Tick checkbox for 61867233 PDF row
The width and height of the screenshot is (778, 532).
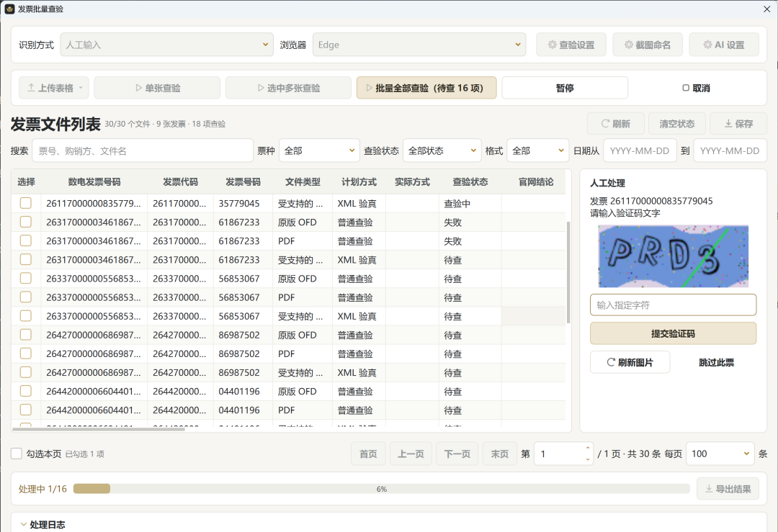coord(26,241)
